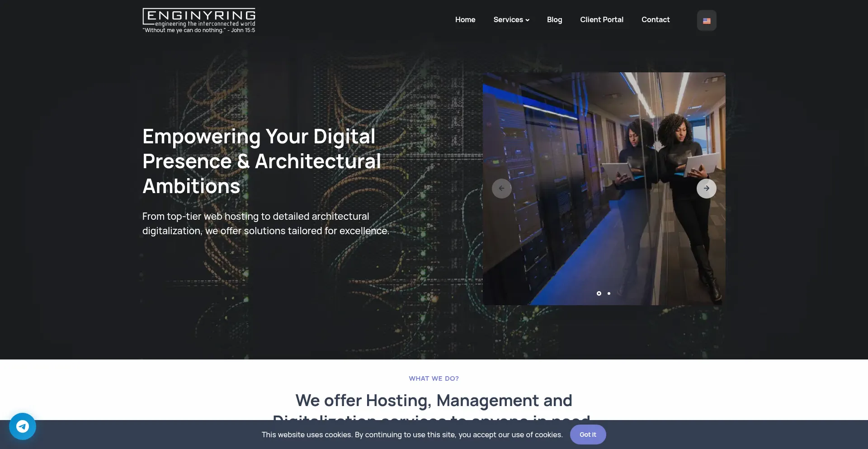This screenshot has height=449, width=868.
Task: Select the second carousel dot indicator
Action: (x=609, y=293)
